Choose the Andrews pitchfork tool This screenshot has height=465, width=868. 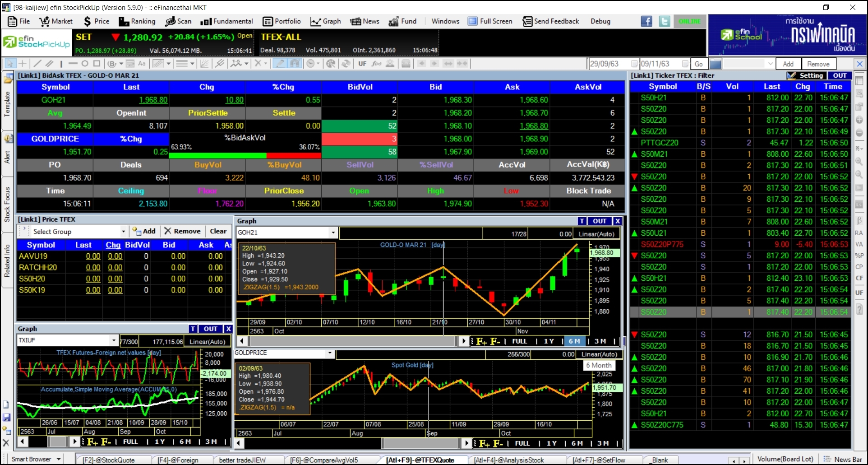[220, 64]
